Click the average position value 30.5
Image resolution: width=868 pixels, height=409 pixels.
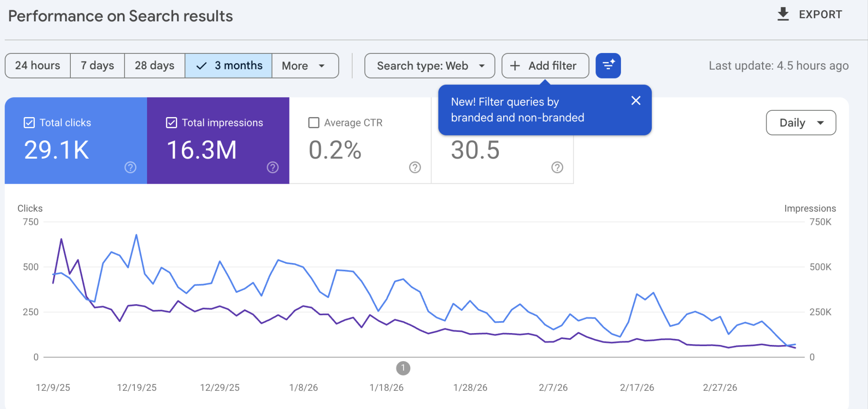click(x=475, y=150)
